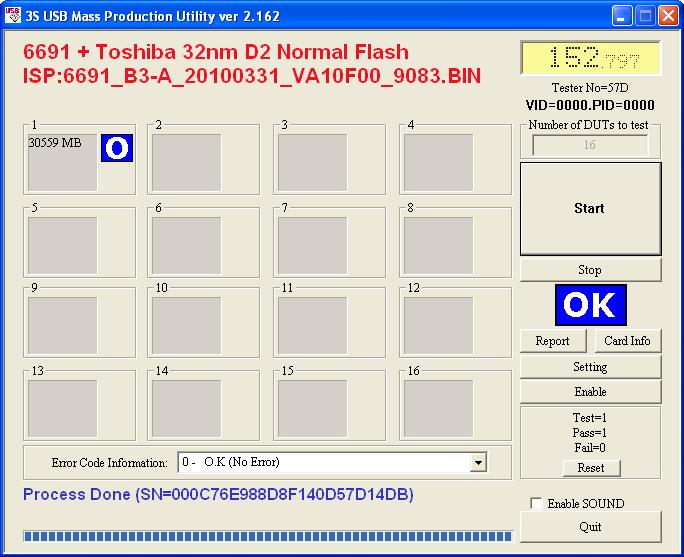Image resolution: width=684 pixels, height=557 pixels.
Task: Open the Setting dialog
Action: click(590, 367)
